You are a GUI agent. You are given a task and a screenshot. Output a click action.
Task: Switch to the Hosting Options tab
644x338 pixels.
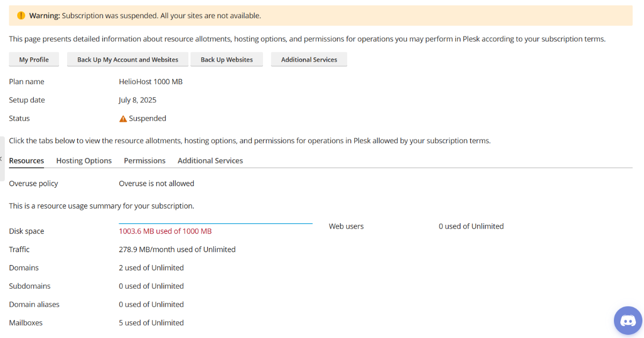point(84,160)
